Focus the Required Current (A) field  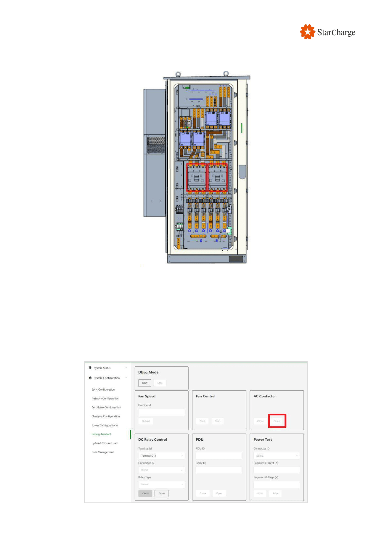pyautogui.click(x=277, y=470)
